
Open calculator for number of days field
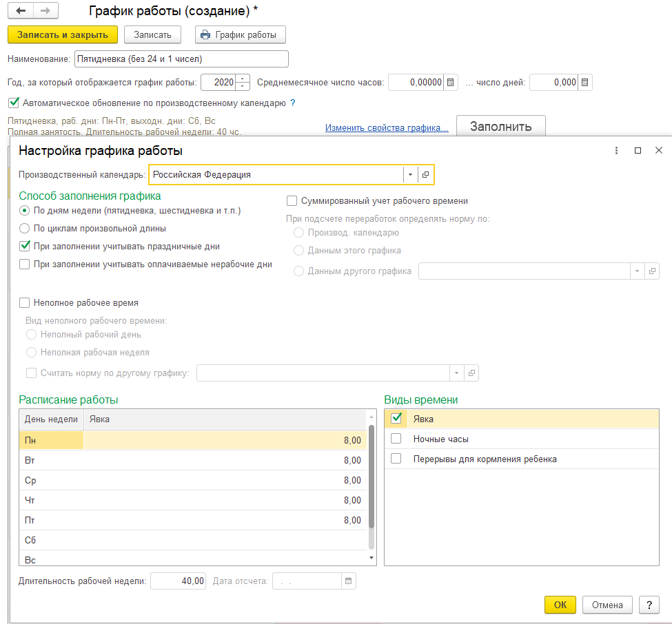[x=584, y=83]
